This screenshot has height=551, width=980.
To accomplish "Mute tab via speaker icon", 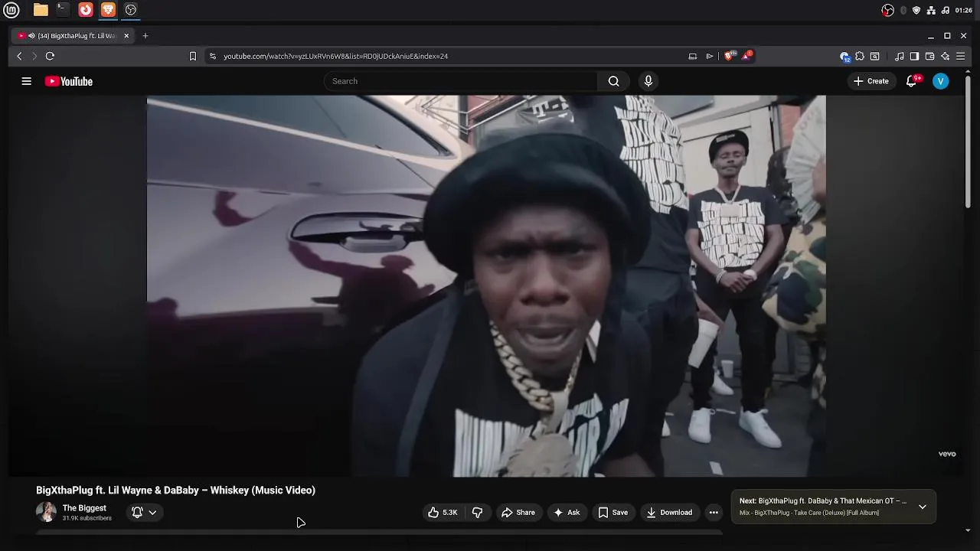I will tap(31, 35).
